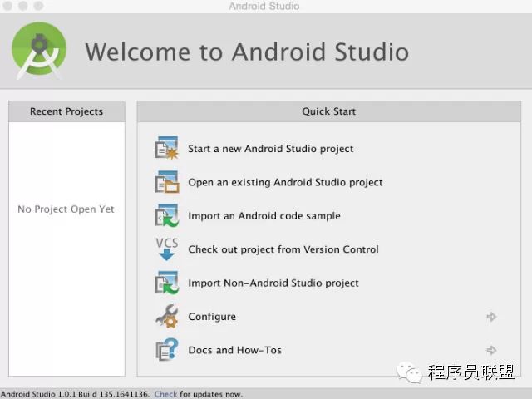Click the Docs and How-Tos question icon
Screen dimensions: 532x399
pyautogui.click(x=166, y=349)
